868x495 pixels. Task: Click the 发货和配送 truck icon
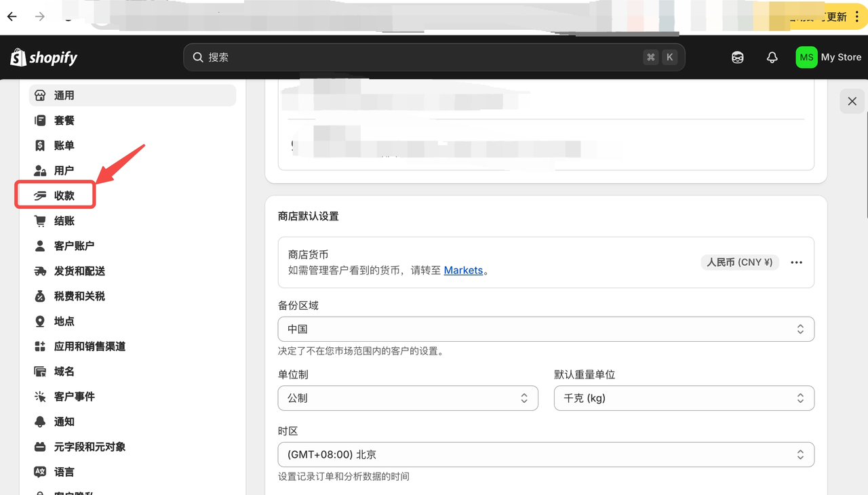pos(40,271)
